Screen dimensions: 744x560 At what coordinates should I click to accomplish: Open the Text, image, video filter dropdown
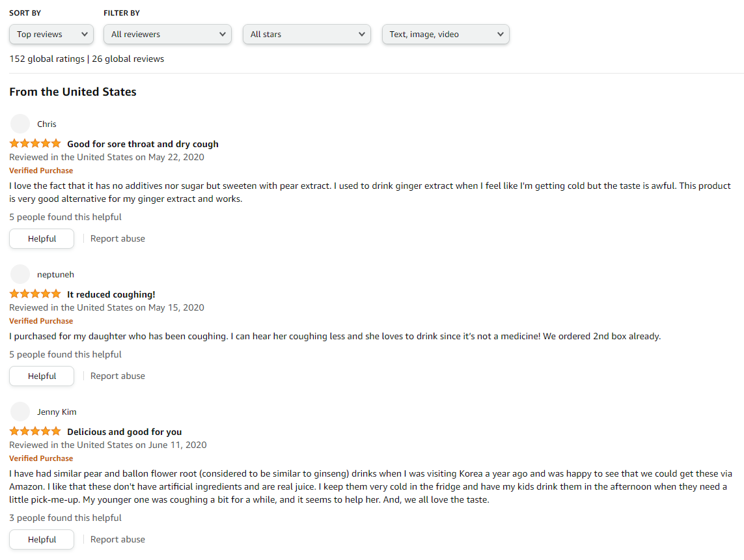pyautogui.click(x=445, y=34)
